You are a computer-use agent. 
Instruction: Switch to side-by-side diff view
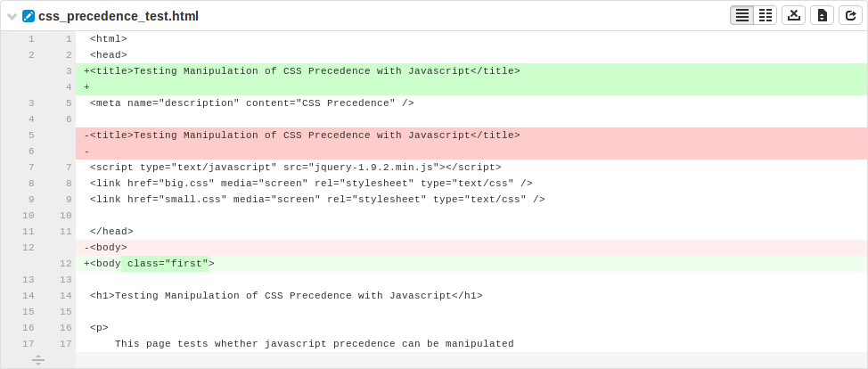click(x=765, y=15)
